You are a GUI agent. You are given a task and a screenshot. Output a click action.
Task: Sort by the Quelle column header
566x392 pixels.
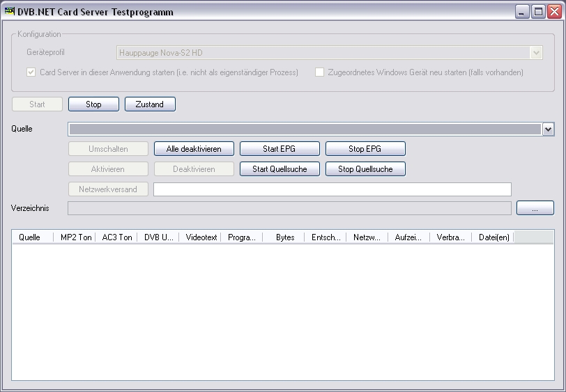pyautogui.click(x=30, y=237)
